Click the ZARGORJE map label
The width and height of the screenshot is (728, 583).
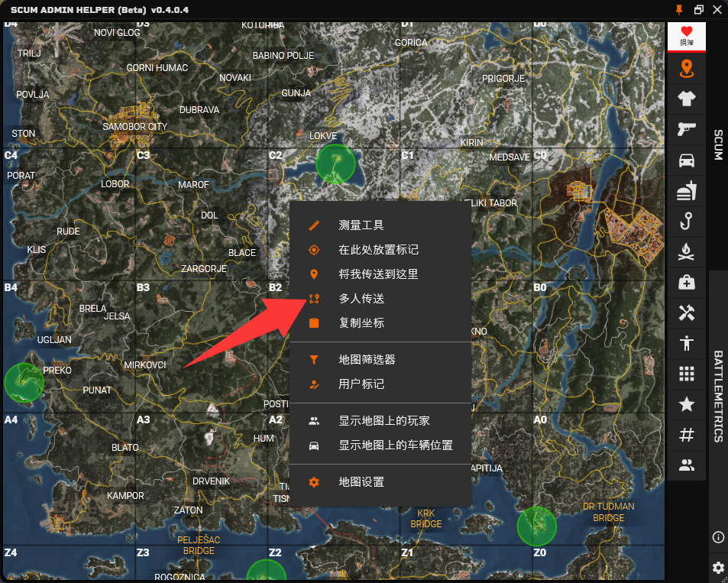click(x=204, y=268)
